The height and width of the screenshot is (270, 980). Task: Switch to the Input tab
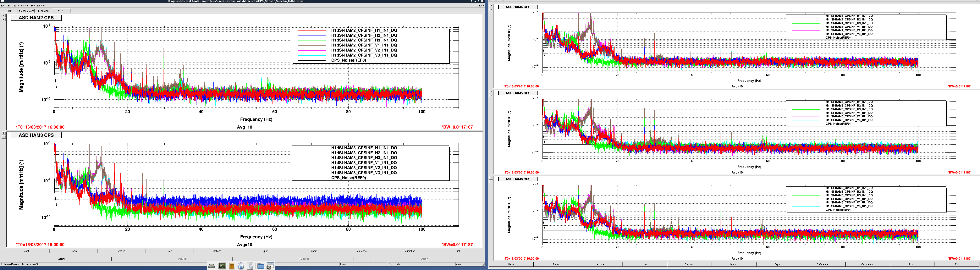[x=9, y=11]
